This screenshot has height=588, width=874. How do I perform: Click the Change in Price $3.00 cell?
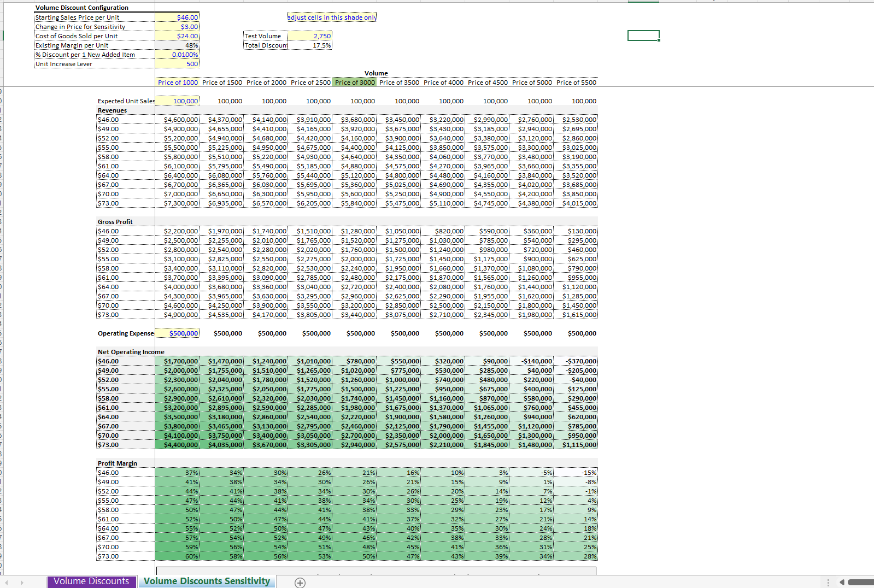click(x=177, y=27)
